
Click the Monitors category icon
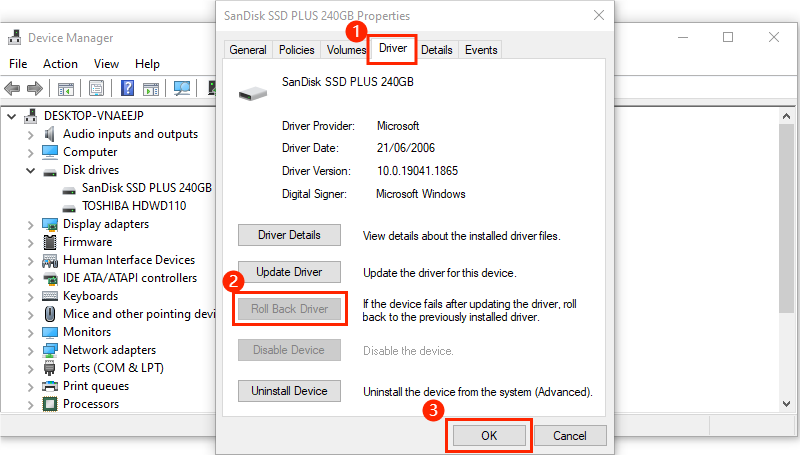50,332
